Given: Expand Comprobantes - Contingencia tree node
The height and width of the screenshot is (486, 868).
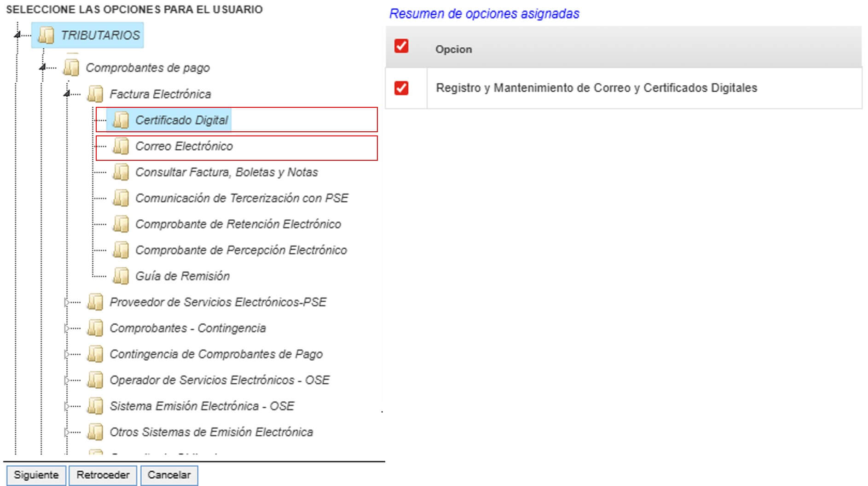Looking at the screenshot, I should 67,328.
